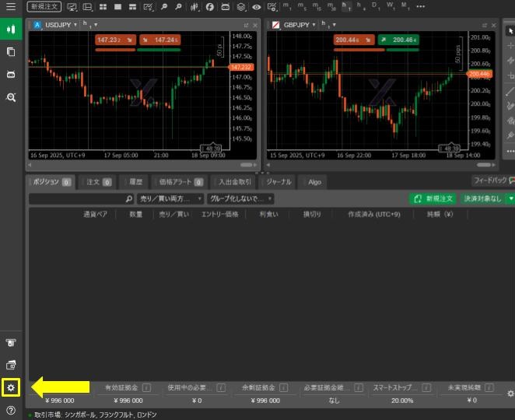Select the cursor tool in drawing toolbar
The width and height of the screenshot is (515, 420).
click(510, 30)
